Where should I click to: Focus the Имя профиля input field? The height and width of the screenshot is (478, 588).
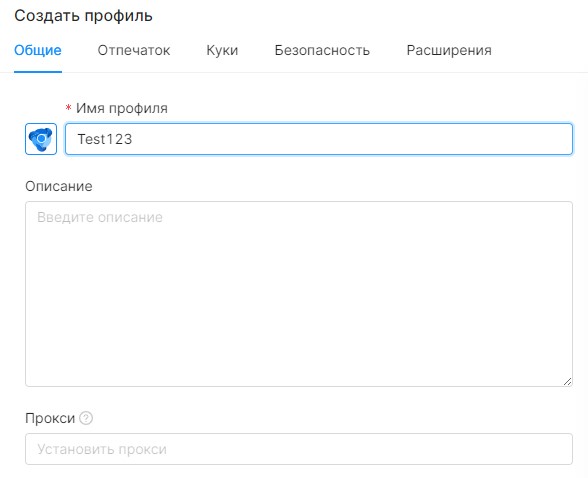click(x=319, y=139)
